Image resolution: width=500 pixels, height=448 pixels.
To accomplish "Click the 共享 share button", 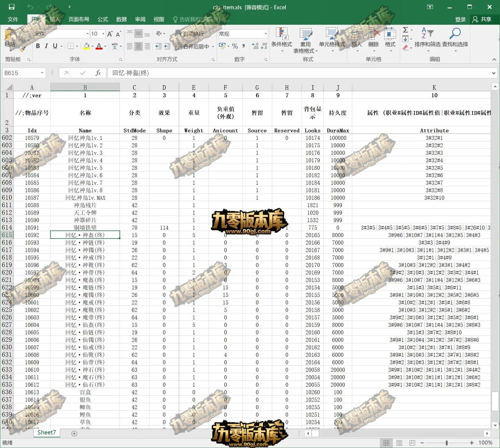I will [482, 19].
